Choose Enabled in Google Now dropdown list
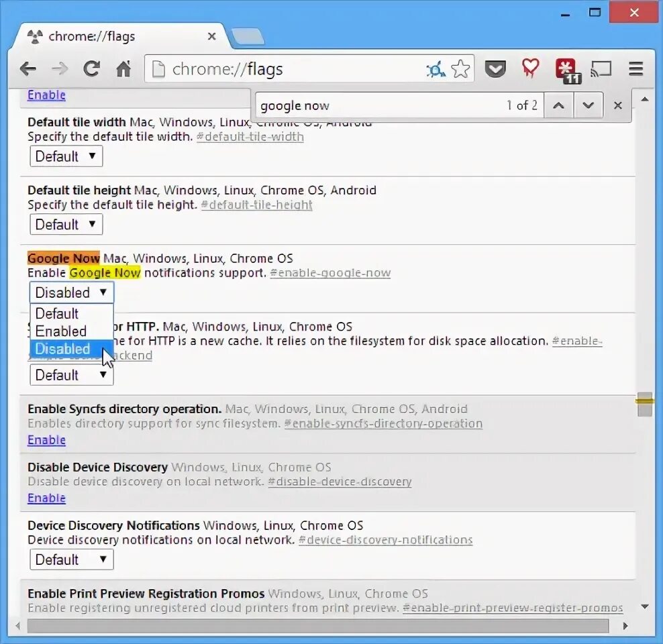663x644 pixels. [71, 331]
